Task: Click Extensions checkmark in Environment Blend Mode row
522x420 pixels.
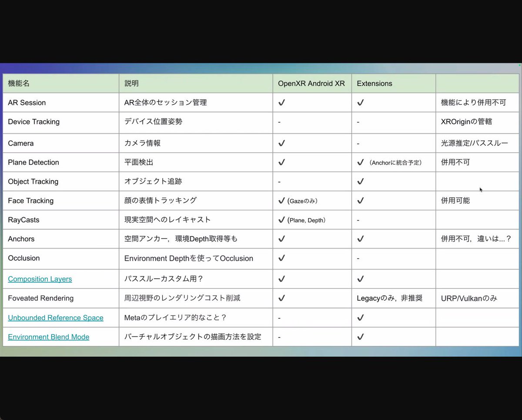Action: coord(360,336)
